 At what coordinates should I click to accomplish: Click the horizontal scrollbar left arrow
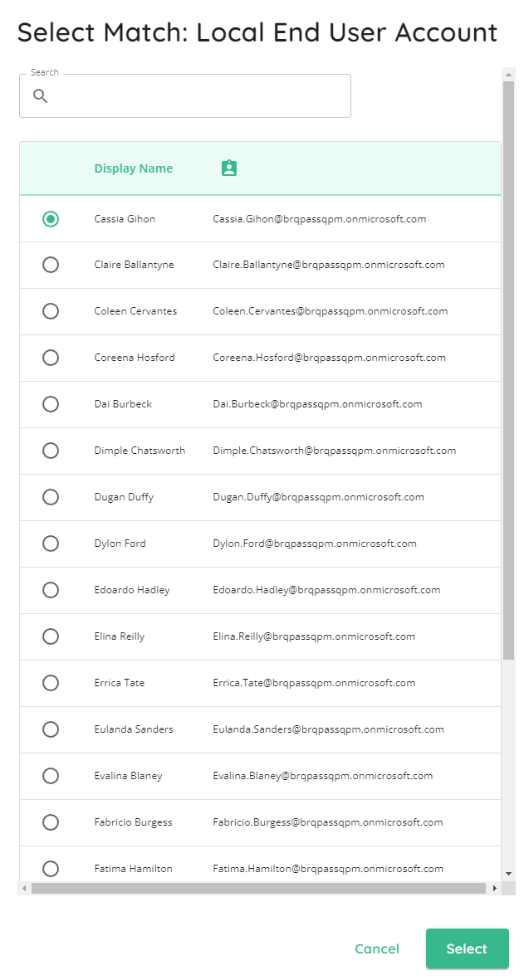[24, 888]
